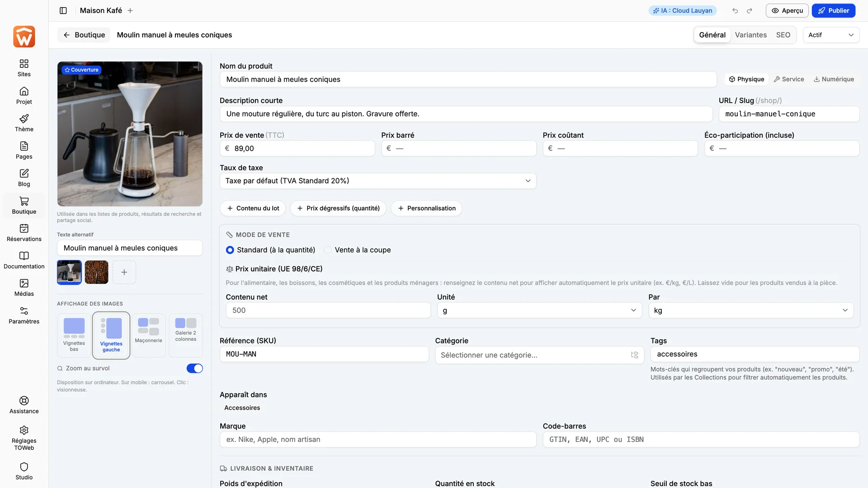The height and width of the screenshot is (488, 868).
Task: Add Prix dégressifs (quantité)
Action: pyautogui.click(x=338, y=208)
